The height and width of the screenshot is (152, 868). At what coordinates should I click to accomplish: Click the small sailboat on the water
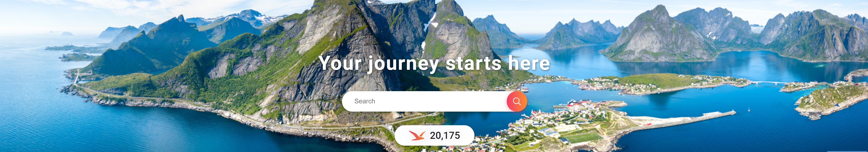(x=749, y=109)
